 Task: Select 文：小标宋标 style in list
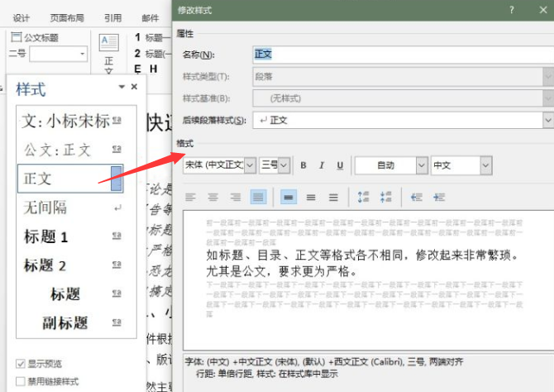click(x=70, y=121)
